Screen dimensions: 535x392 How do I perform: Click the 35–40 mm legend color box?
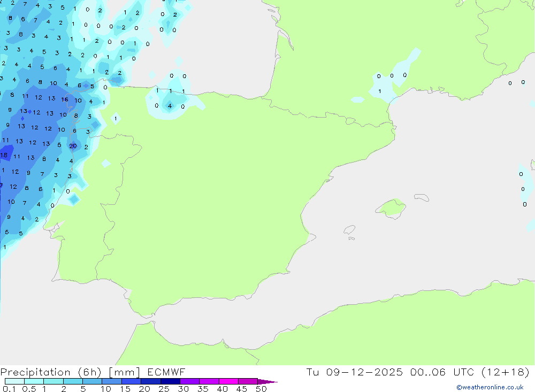(209, 381)
